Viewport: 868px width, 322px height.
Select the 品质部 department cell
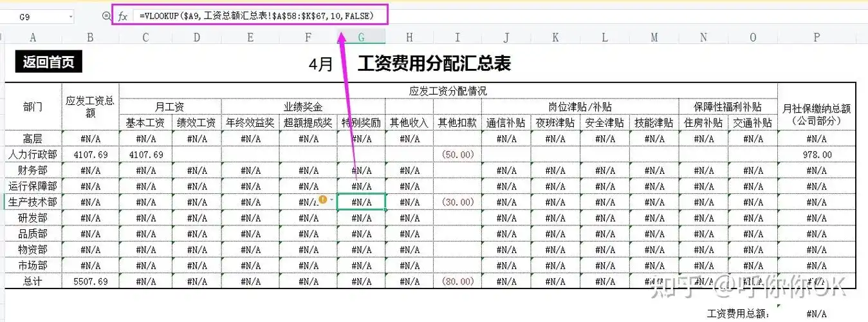(x=33, y=233)
